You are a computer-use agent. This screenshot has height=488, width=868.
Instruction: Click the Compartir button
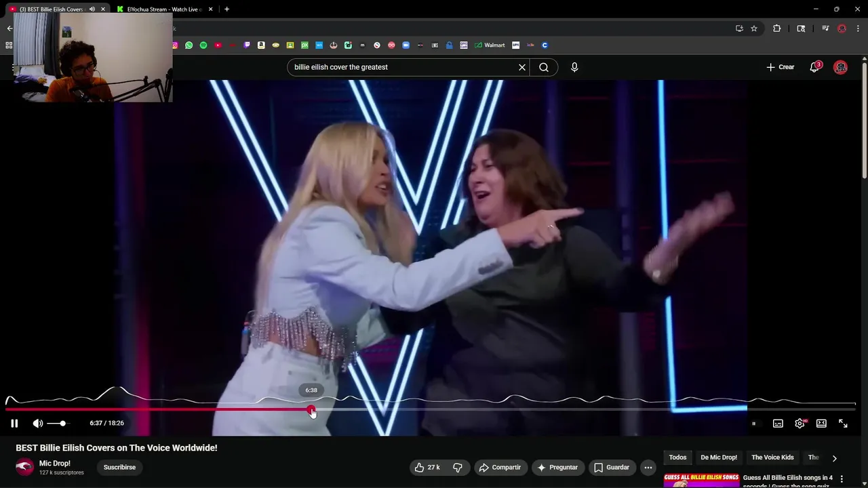pos(500,467)
